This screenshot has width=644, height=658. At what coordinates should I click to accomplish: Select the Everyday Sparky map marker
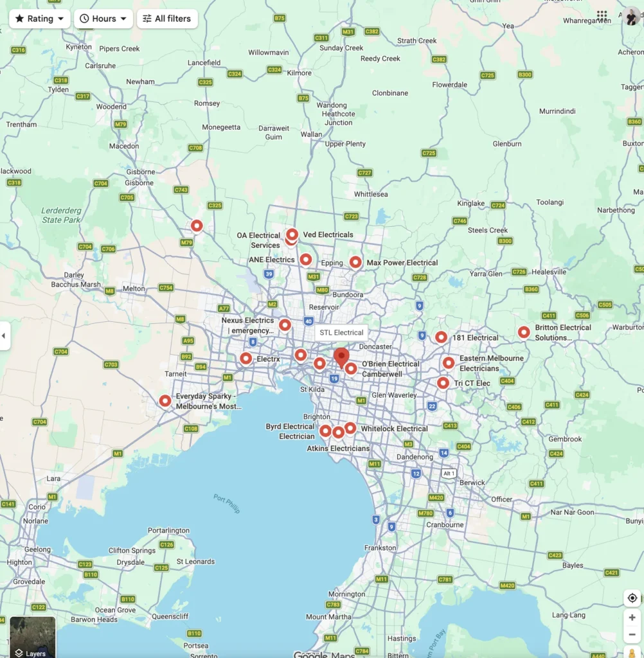click(165, 401)
